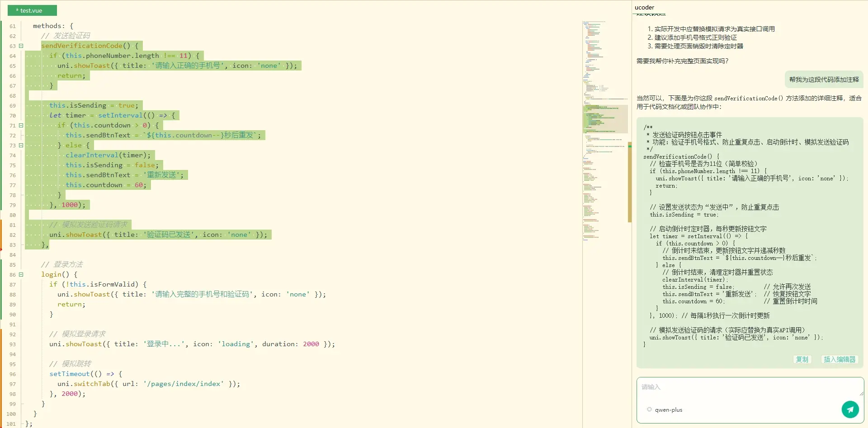Click the highlighted region in the code minimap

(605, 119)
